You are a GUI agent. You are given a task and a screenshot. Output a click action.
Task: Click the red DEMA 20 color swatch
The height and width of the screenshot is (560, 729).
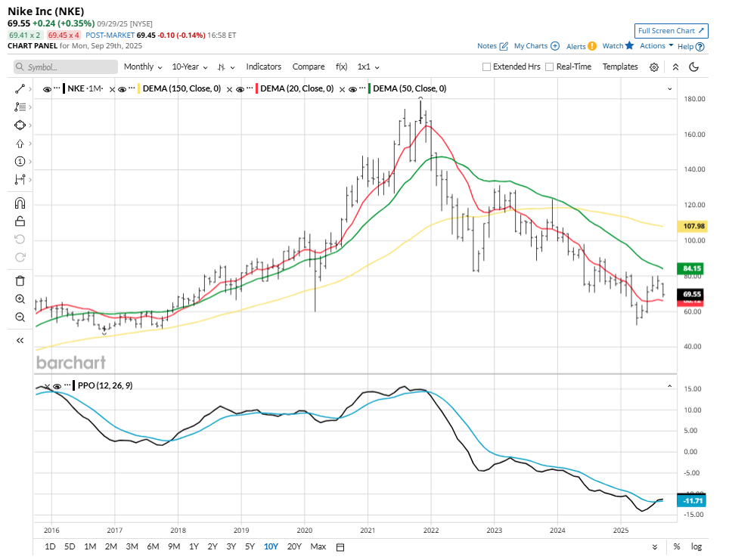point(256,88)
